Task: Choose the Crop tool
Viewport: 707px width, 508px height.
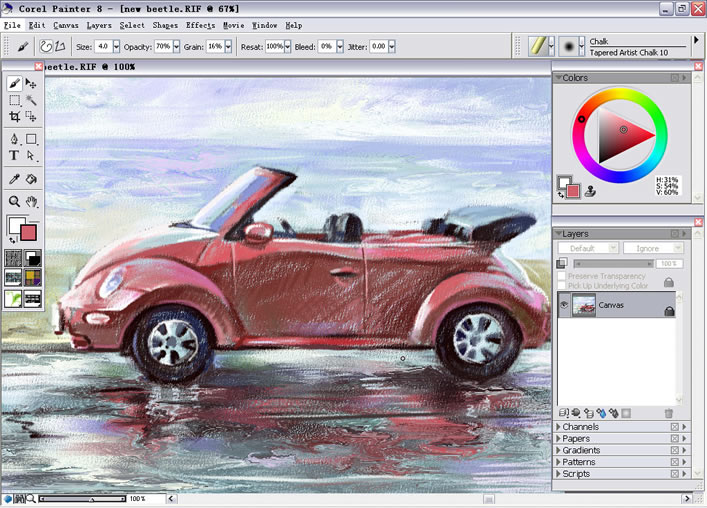Action: click(14, 117)
